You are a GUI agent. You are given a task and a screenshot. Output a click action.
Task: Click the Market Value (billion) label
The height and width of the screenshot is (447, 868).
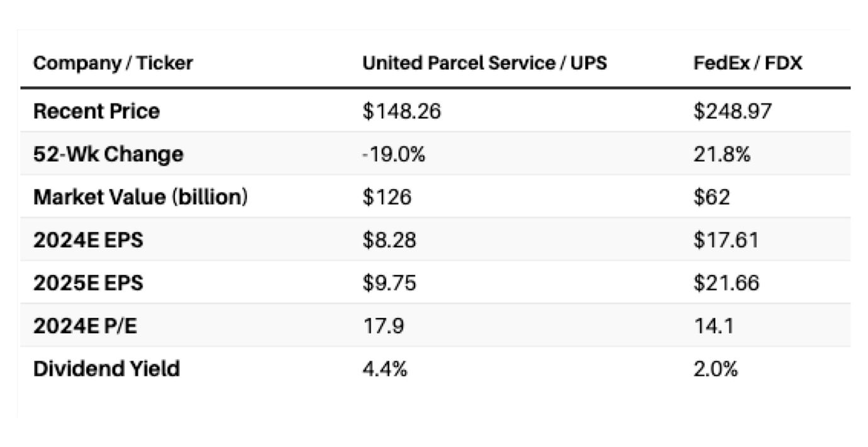(140, 197)
